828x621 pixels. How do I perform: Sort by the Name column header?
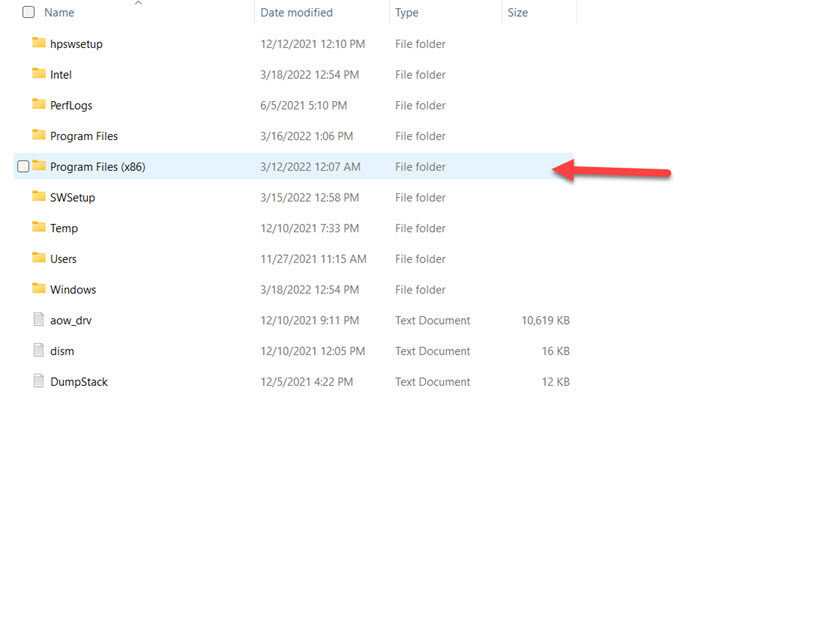click(60, 13)
